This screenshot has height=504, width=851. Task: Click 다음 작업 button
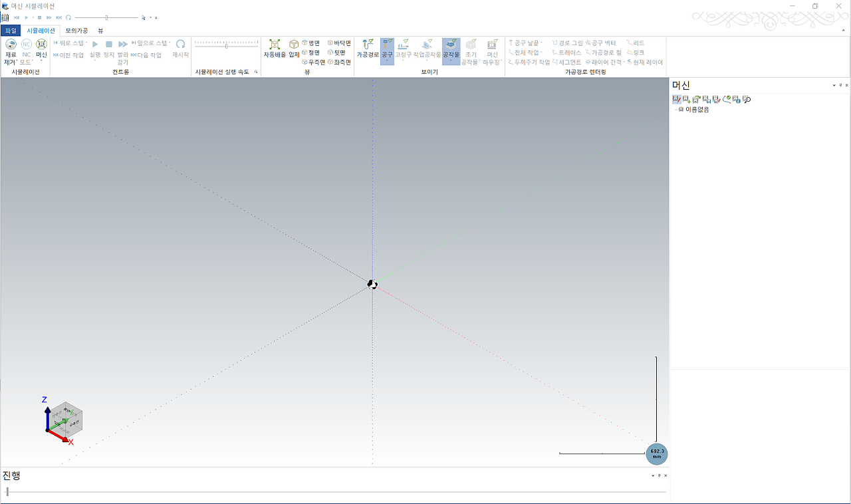coord(146,55)
